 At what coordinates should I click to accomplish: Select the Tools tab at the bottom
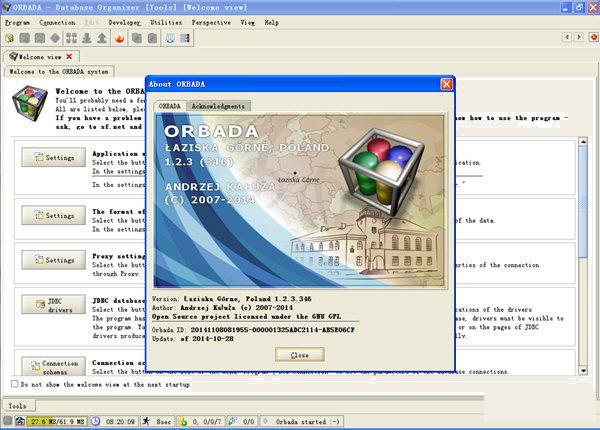pyautogui.click(x=17, y=406)
